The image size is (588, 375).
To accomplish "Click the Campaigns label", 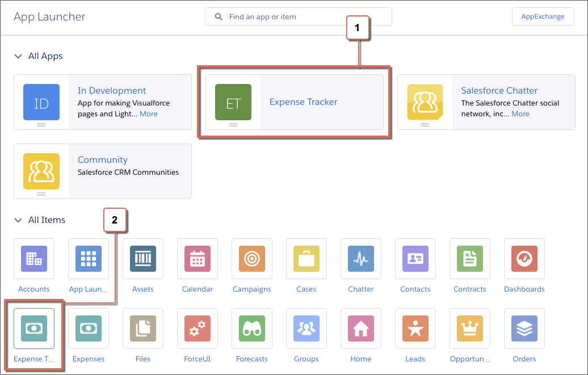I will point(252,289).
